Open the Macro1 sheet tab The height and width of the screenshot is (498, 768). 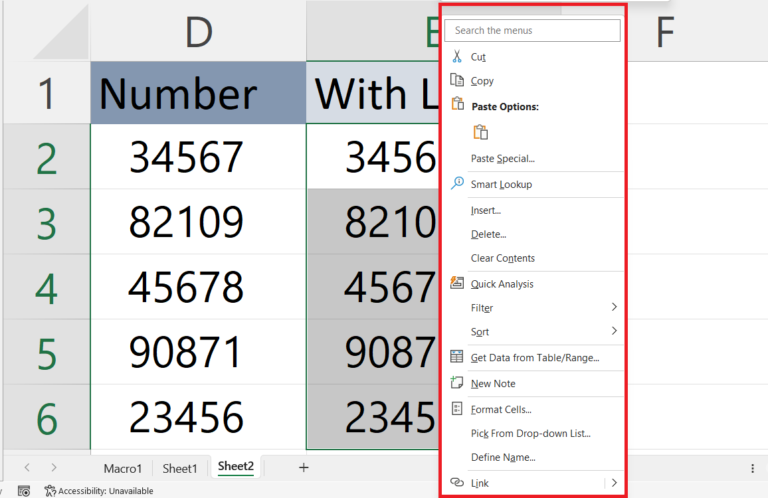(x=123, y=468)
